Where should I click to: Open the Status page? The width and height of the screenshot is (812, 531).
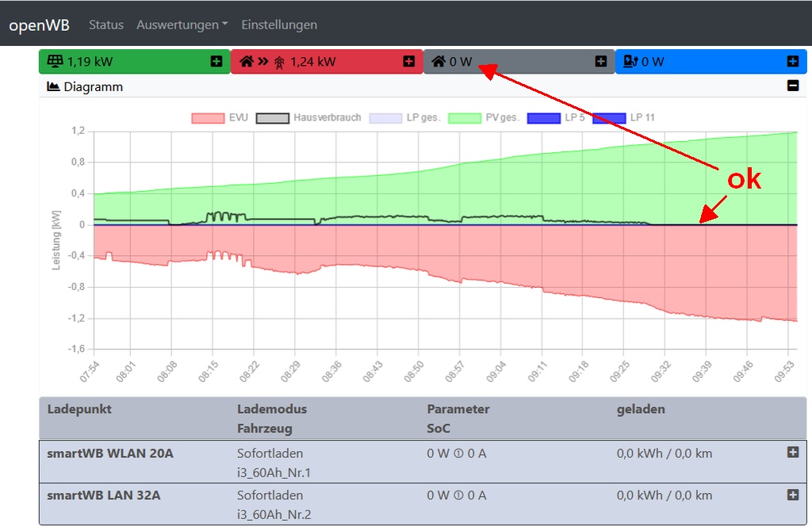pos(106,25)
